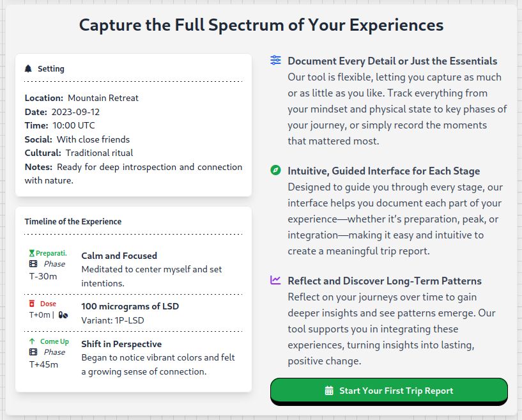The image size is (522, 420).
Task: Click the Location: Mountain Retreat field
Action: click(x=82, y=98)
